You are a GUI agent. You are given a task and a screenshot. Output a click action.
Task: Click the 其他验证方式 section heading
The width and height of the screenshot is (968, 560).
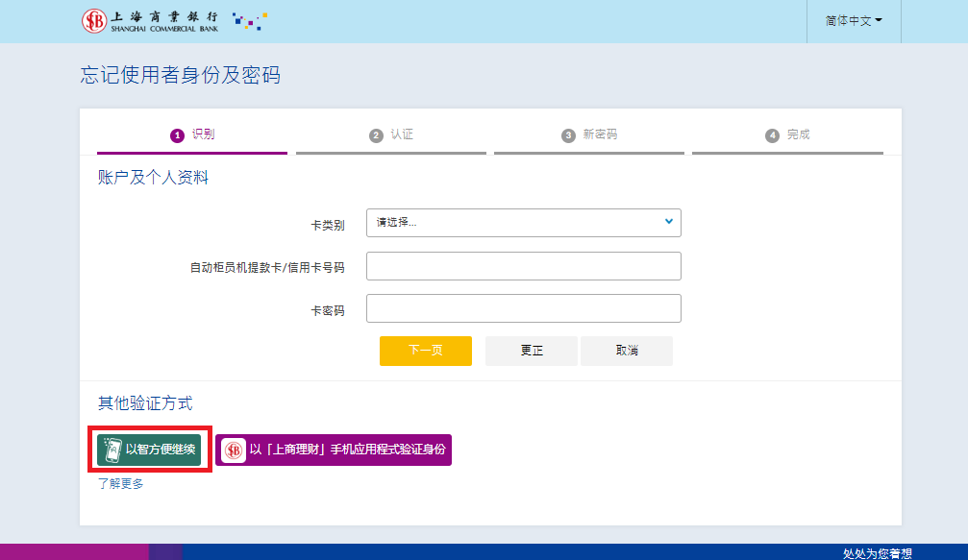pos(145,403)
